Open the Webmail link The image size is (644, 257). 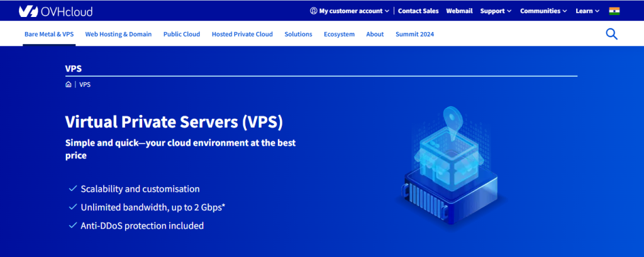click(459, 11)
